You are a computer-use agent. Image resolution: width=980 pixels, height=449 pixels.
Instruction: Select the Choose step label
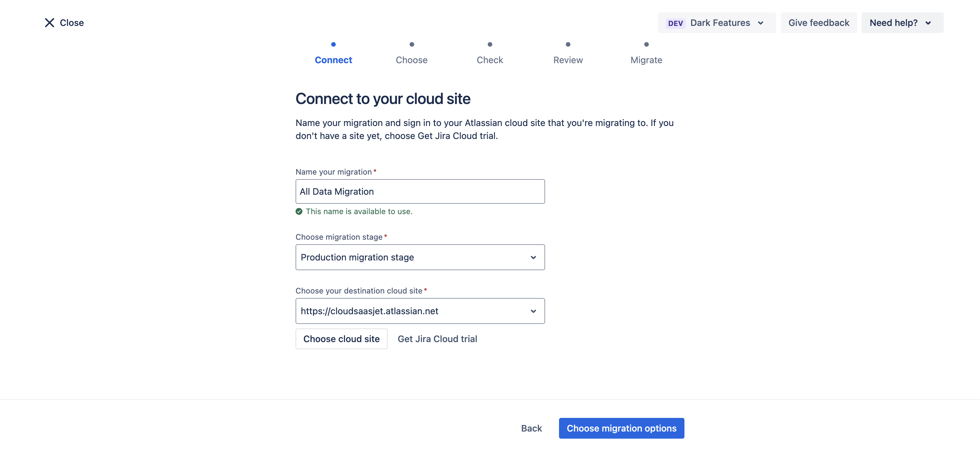pos(412,60)
